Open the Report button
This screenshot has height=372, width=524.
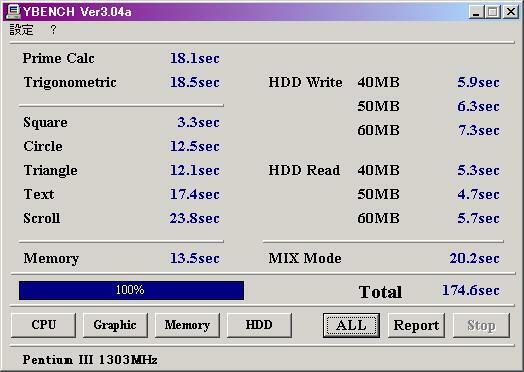[416, 325]
